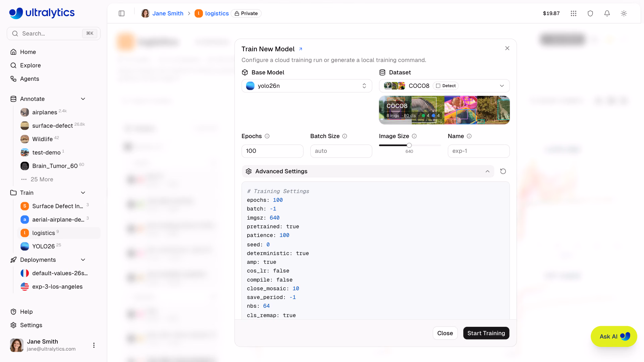Click the Epochs info icon

tap(267, 136)
